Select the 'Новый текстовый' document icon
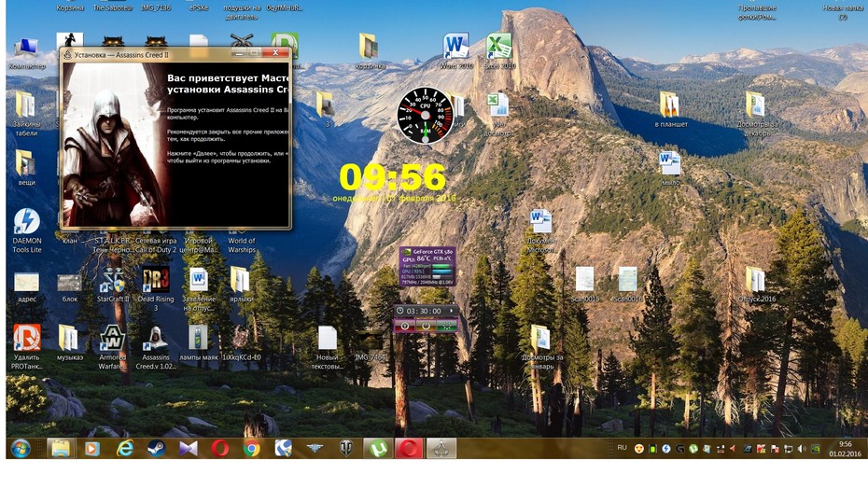 tap(328, 346)
